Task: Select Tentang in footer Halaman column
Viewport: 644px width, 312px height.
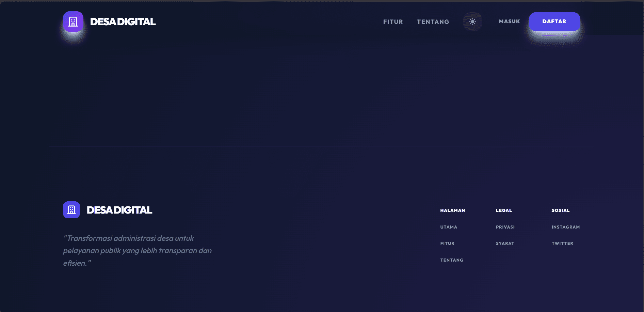Action: tap(452, 260)
